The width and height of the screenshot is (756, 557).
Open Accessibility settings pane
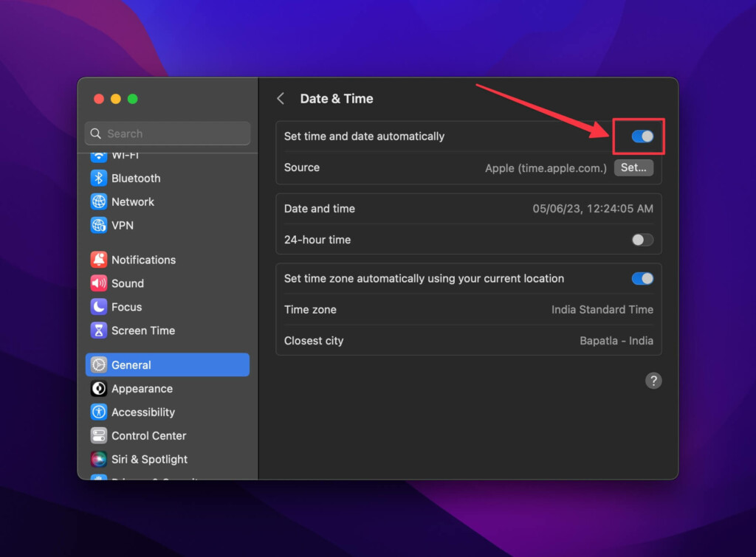142,412
